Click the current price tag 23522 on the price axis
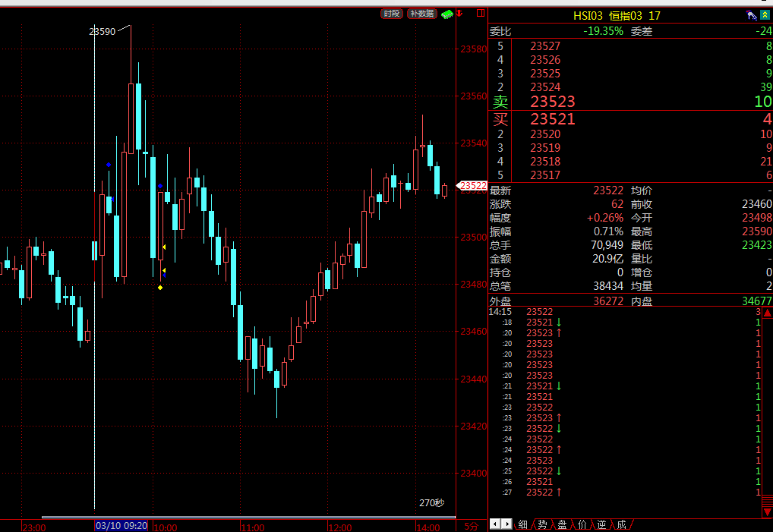773x532 pixels. coord(472,186)
